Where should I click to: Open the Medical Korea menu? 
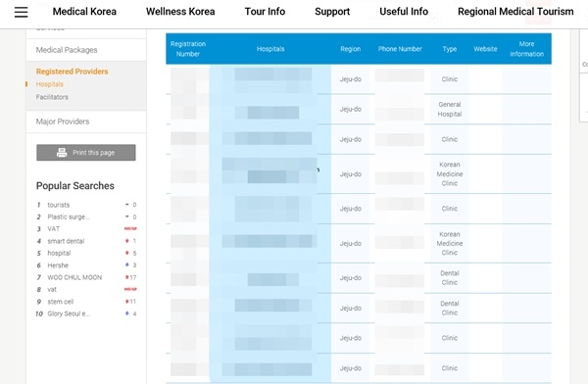84,12
